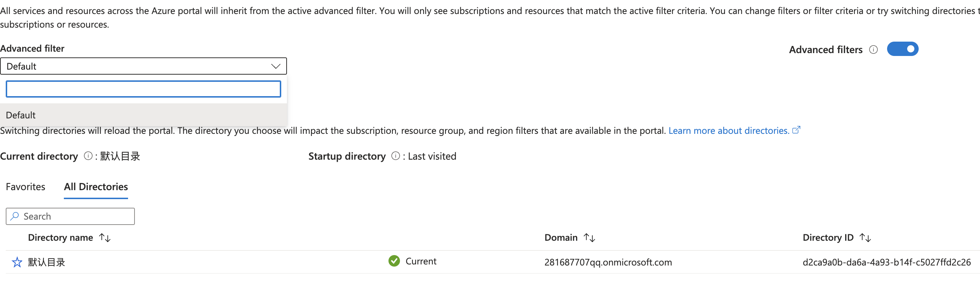Switch to the All Directories tab
This screenshot has height=282, width=980.
click(95, 187)
